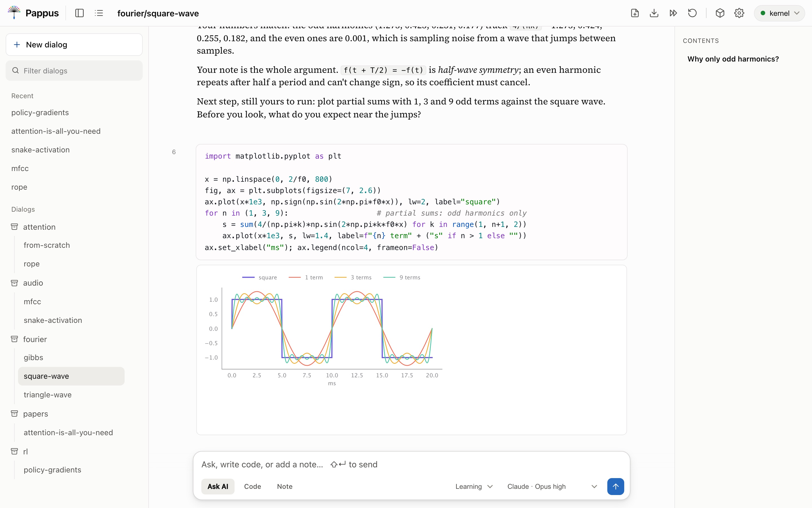Collapse the audio dialog group
This screenshot has width=812, height=508.
click(33, 283)
